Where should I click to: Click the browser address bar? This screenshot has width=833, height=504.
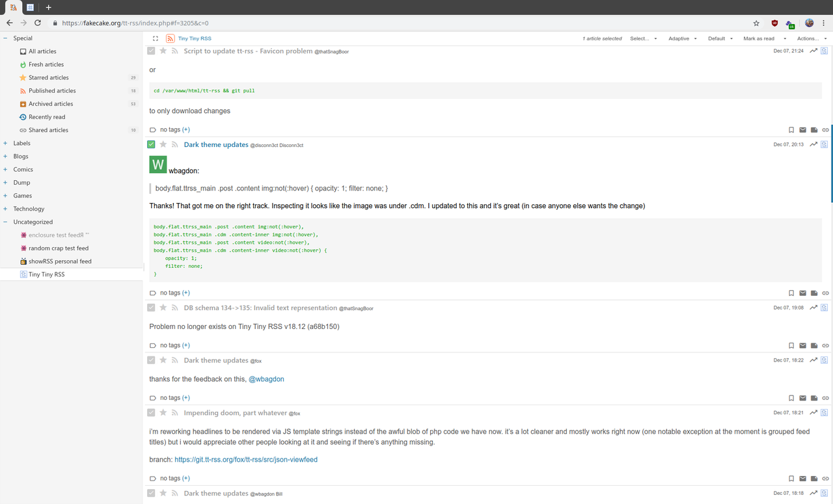(x=390, y=23)
